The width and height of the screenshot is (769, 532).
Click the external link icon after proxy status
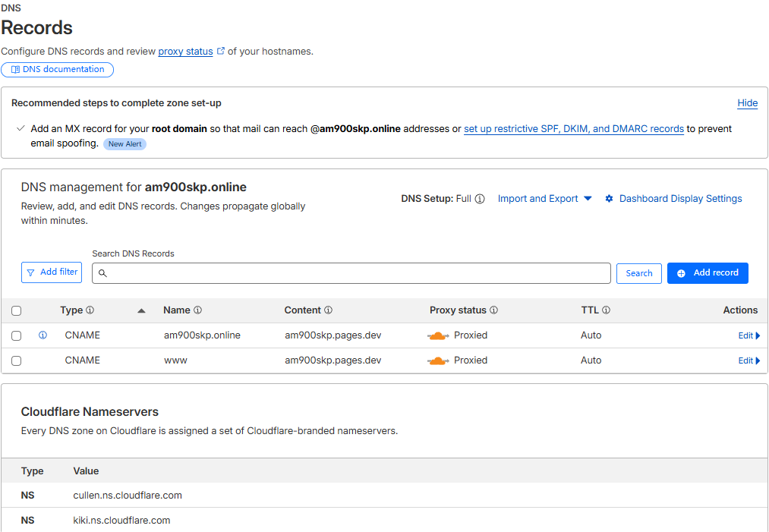pyautogui.click(x=221, y=51)
